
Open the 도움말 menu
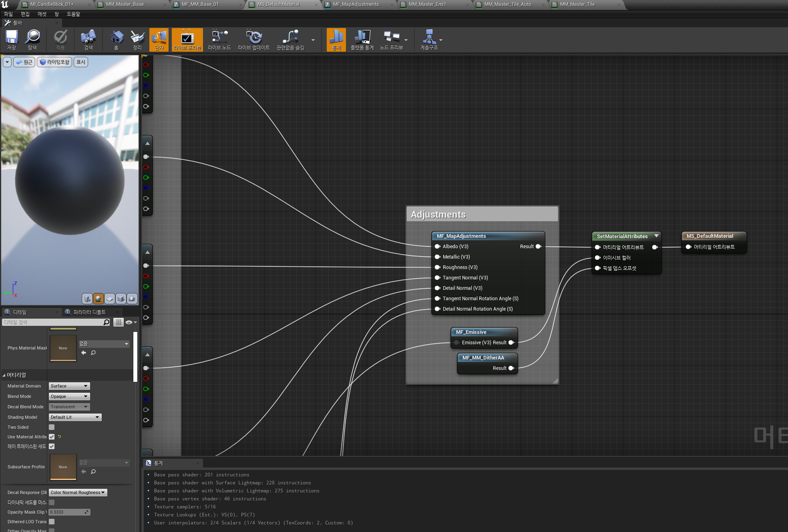[x=73, y=14]
